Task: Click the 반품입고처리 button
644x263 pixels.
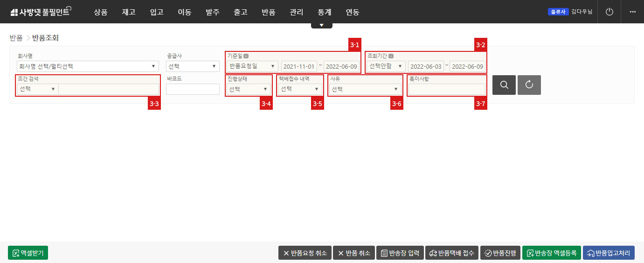Action: [609, 253]
